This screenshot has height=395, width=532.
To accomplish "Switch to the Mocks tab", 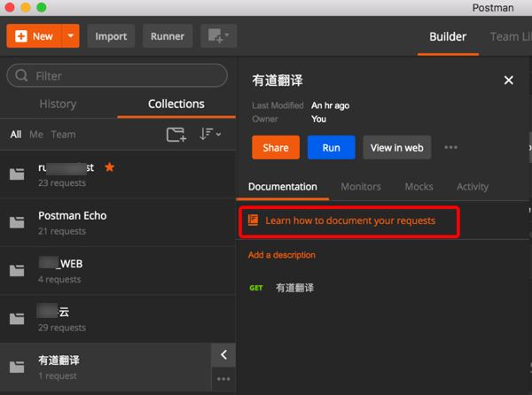I will point(419,187).
